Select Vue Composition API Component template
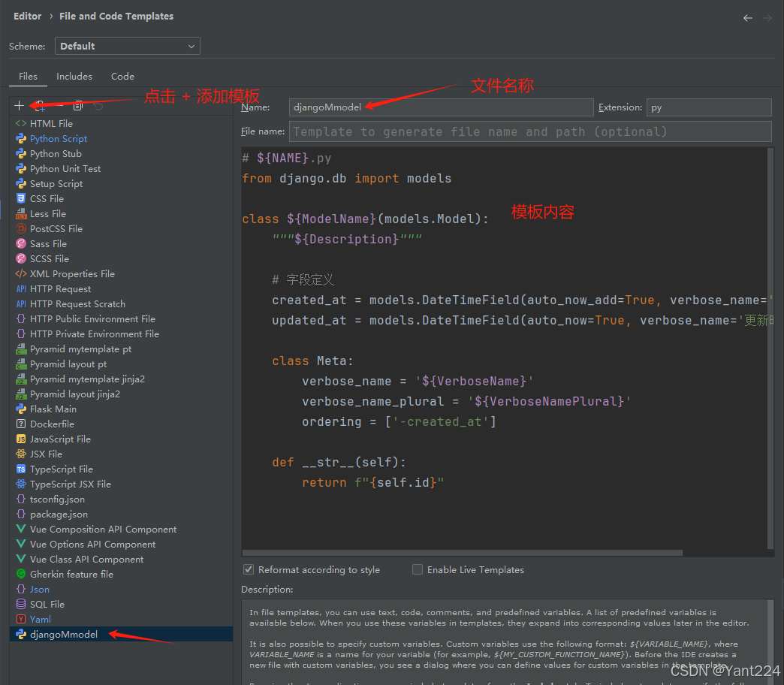This screenshot has width=784, height=685. coord(121,529)
